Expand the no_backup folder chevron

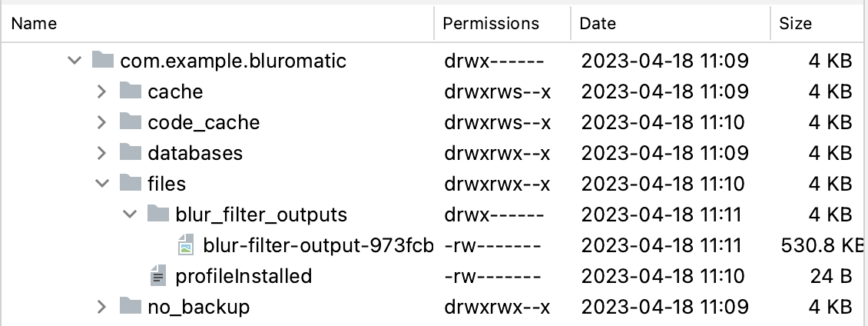click(101, 307)
